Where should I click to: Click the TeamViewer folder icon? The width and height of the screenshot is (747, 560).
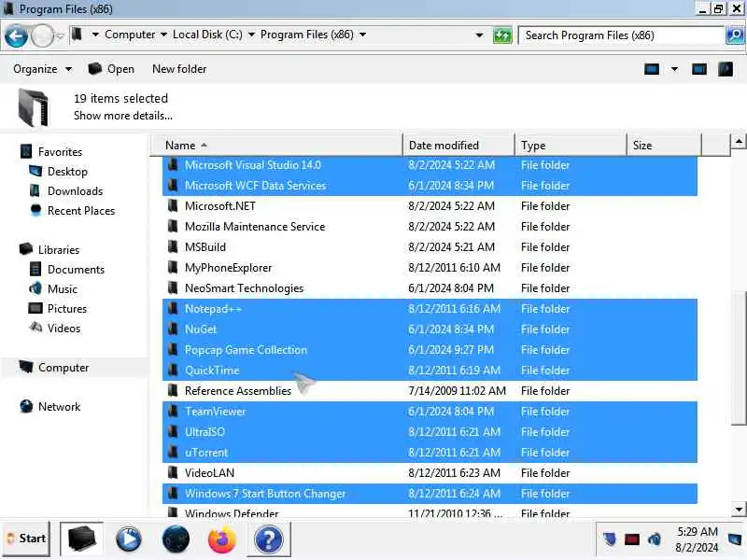coord(173,412)
